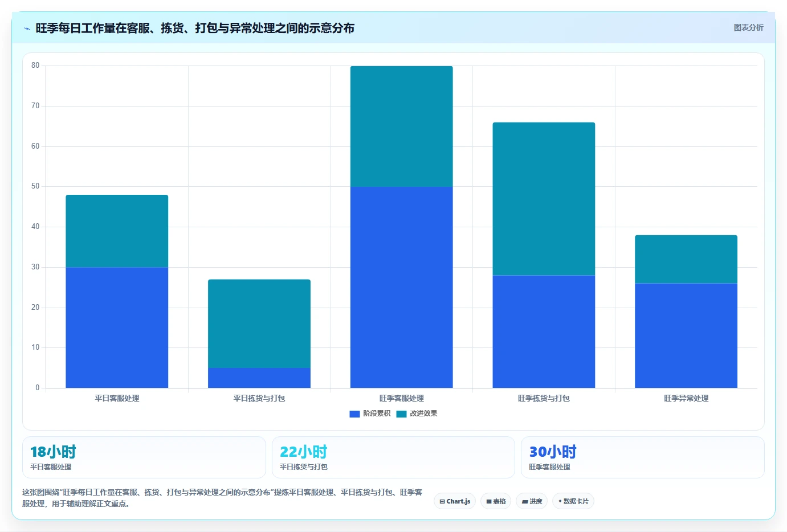787x532 pixels.
Task: Click the blue segment of 旺季客服处理 bar
Action: pyautogui.click(x=402, y=287)
